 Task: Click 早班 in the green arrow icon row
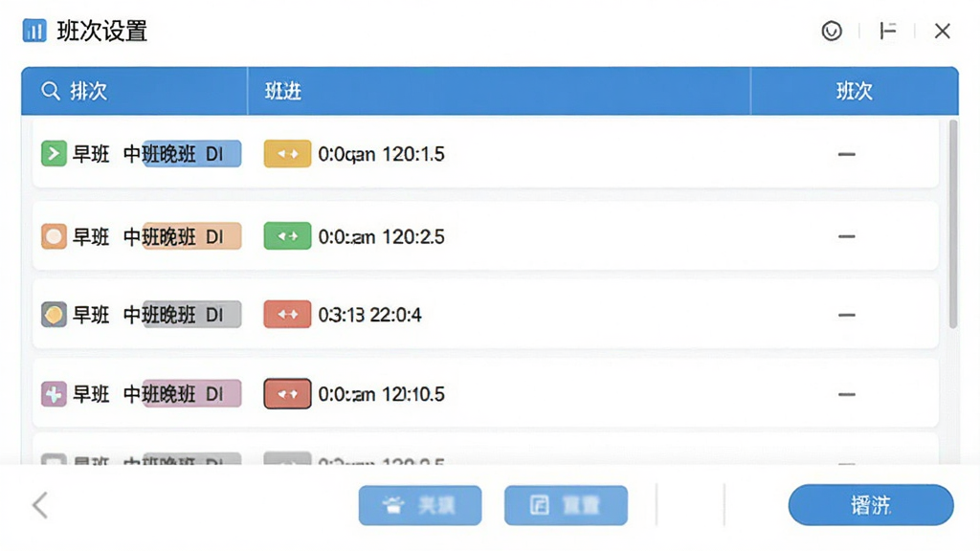pyautogui.click(x=91, y=154)
